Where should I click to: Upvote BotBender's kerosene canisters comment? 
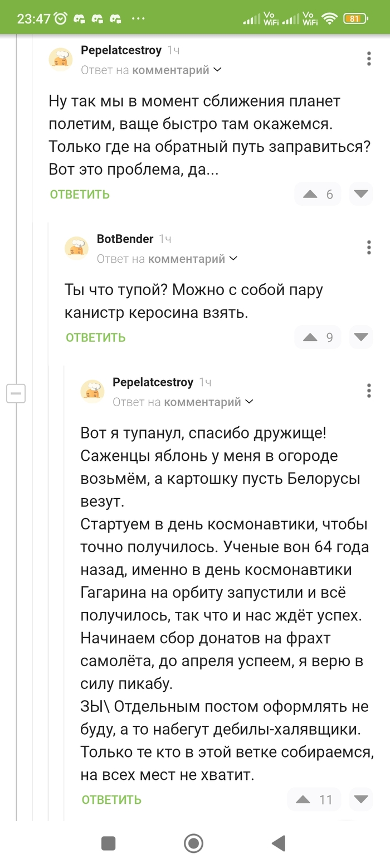pyautogui.click(x=310, y=337)
